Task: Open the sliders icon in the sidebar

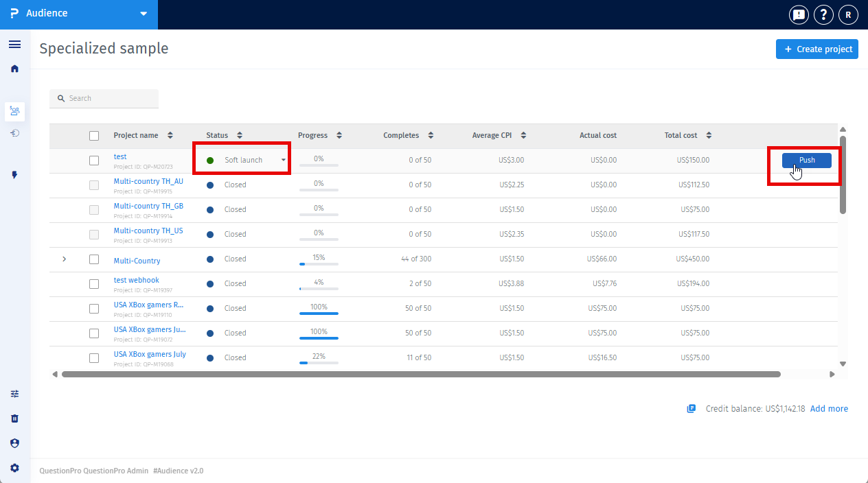Action: 14,394
